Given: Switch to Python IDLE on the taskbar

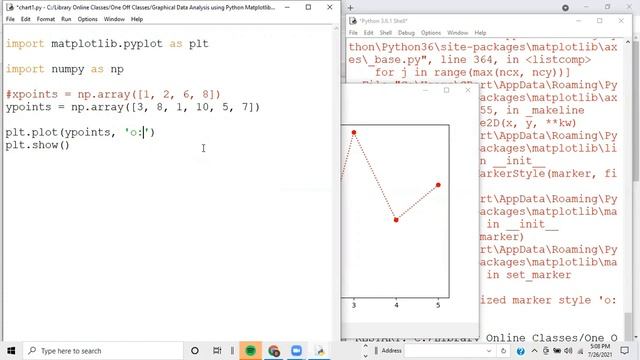Looking at the screenshot, I should pos(320,351).
